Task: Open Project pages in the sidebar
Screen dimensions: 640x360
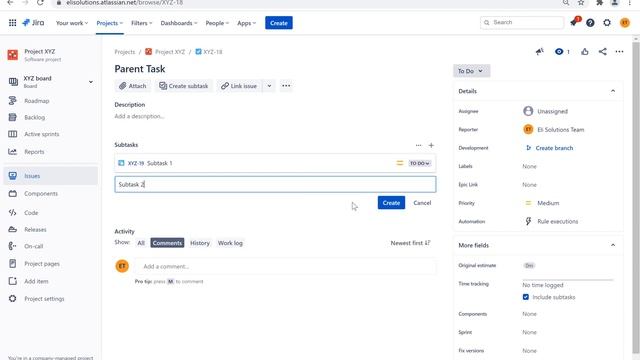Action: (x=42, y=264)
